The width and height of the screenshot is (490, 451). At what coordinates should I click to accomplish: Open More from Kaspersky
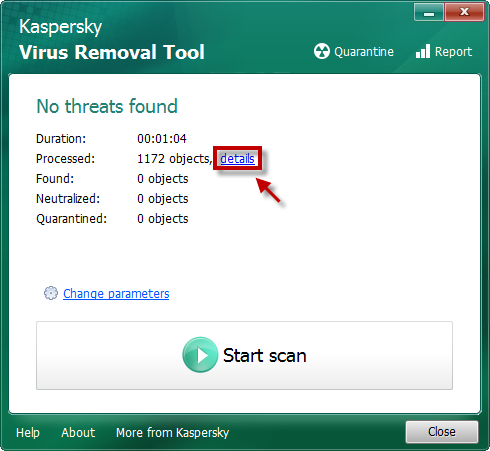point(172,433)
